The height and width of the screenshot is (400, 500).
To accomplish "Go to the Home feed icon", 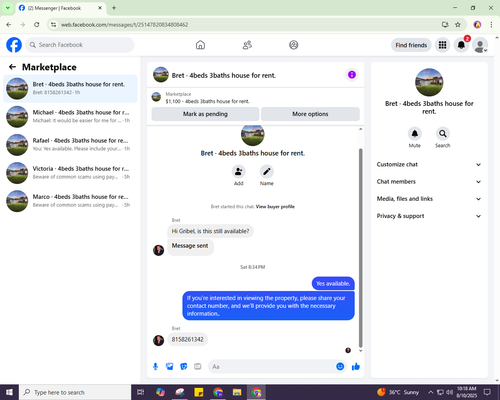I will point(200,45).
